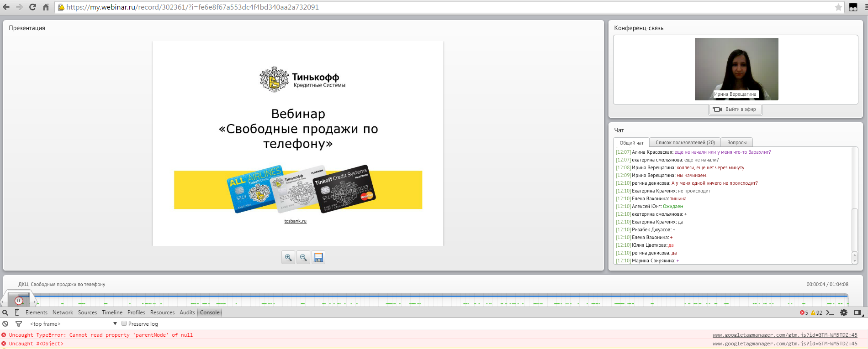
Task: Enable the Preserve log checkbox
Action: (124, 323)
